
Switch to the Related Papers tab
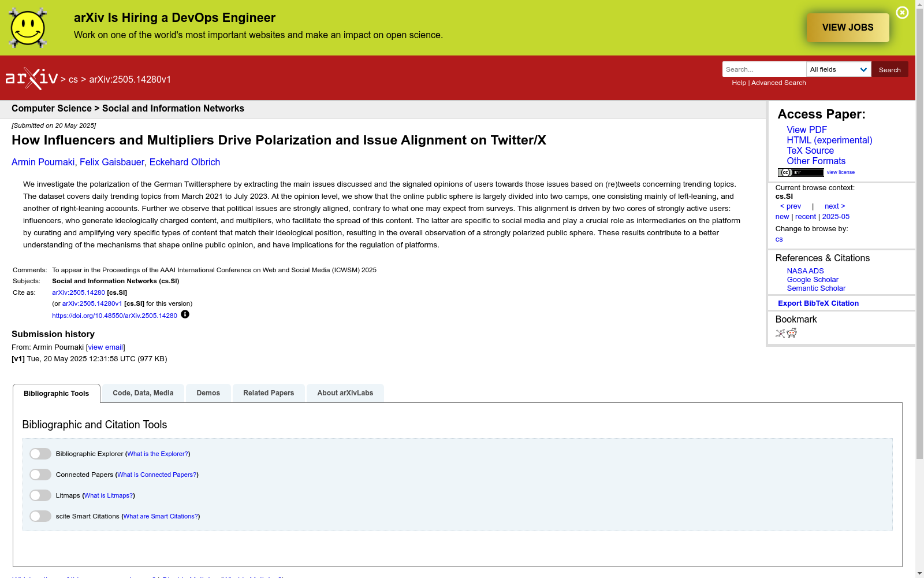point(269,393)
